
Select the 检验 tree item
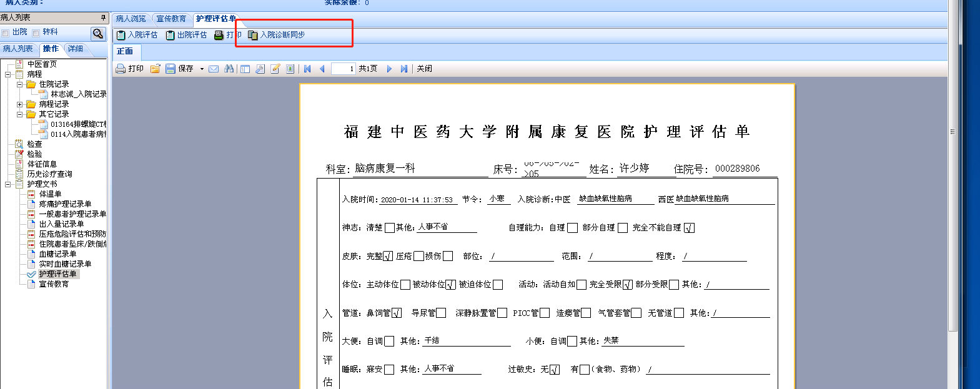tap(34, 154)
